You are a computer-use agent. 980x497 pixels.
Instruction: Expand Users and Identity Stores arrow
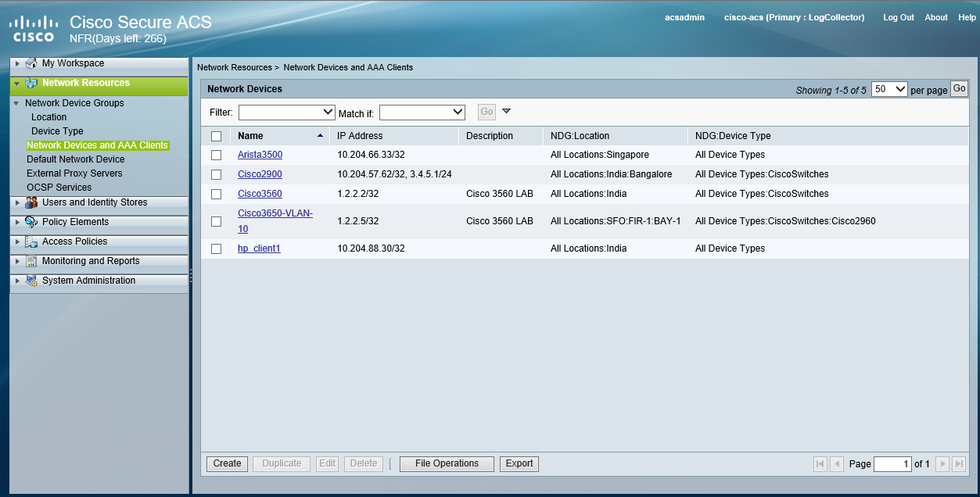[17, 202]
